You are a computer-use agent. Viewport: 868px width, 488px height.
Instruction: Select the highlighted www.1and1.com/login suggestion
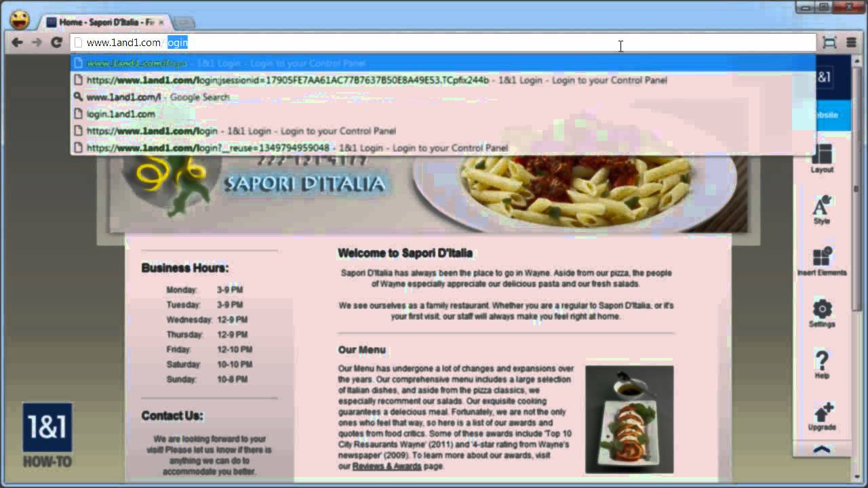click(x=443, y=63)
